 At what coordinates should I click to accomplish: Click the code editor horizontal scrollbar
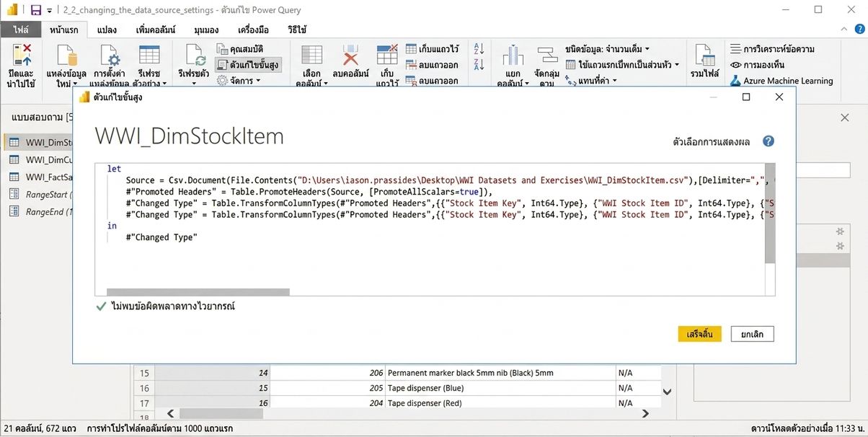pyautogui.click(x=198, y=292)
